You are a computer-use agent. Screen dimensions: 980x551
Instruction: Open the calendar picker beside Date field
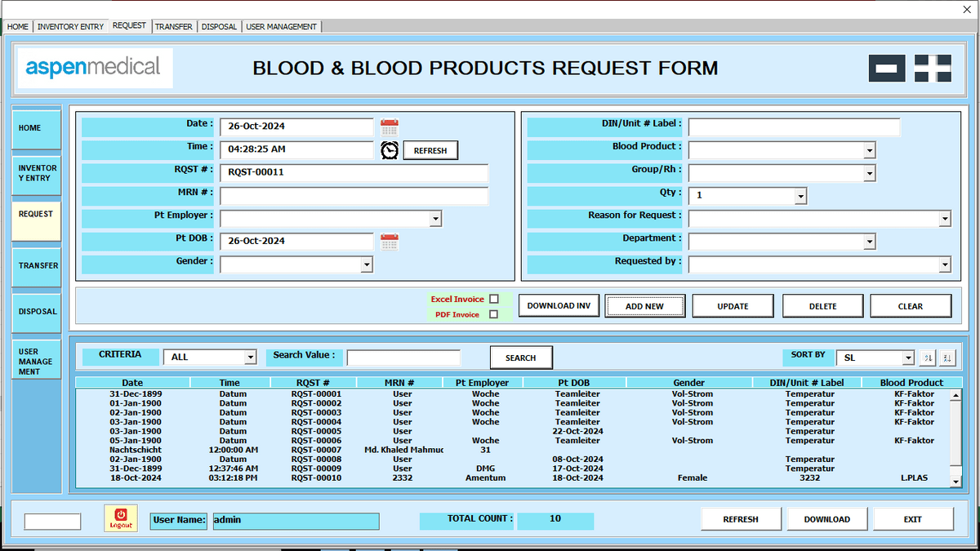pos(390,127)
